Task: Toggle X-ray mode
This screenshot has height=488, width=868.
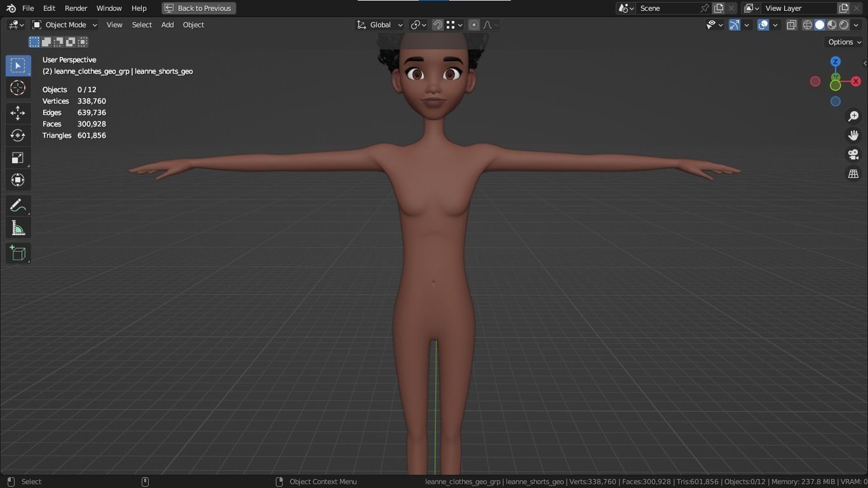Action: pos(792,25)
